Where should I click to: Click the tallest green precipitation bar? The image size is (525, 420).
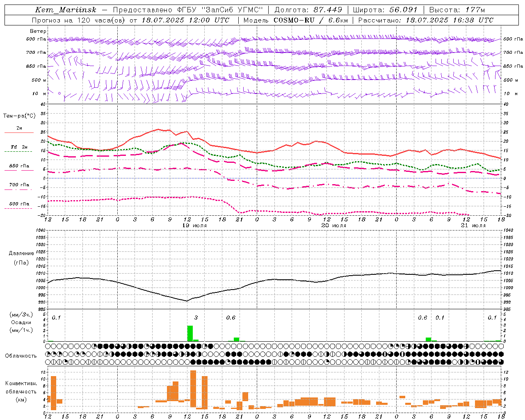coord(190,333)
